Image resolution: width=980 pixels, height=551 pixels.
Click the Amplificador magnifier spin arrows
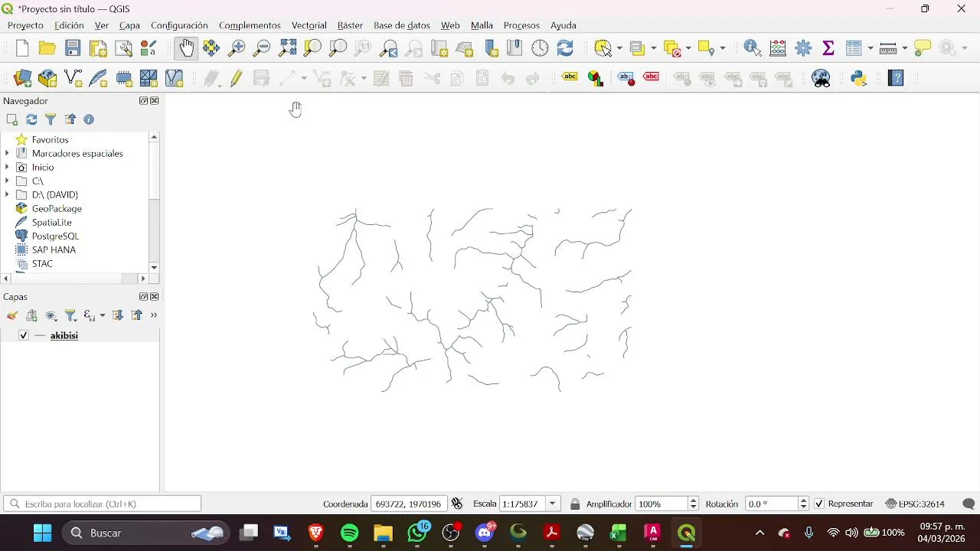[694, 504]
